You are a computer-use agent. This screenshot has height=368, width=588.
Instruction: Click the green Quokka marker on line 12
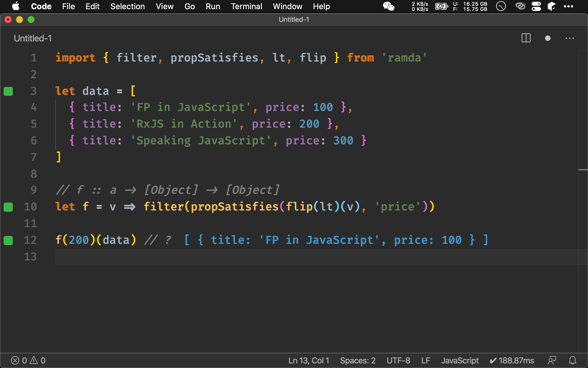pyautogui.click(x=8, y=240)
